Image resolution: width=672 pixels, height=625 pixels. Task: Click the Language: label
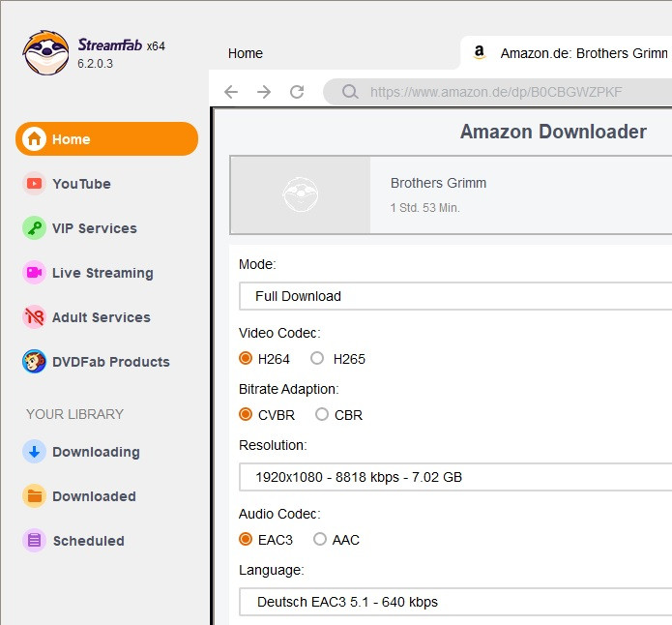[272, 570]
